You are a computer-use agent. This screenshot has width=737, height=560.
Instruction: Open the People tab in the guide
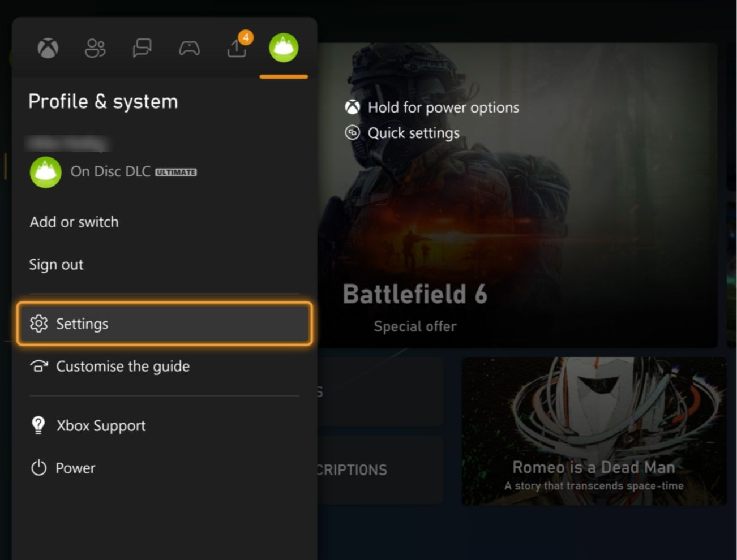pyautogui.click(x=95, y=48)
